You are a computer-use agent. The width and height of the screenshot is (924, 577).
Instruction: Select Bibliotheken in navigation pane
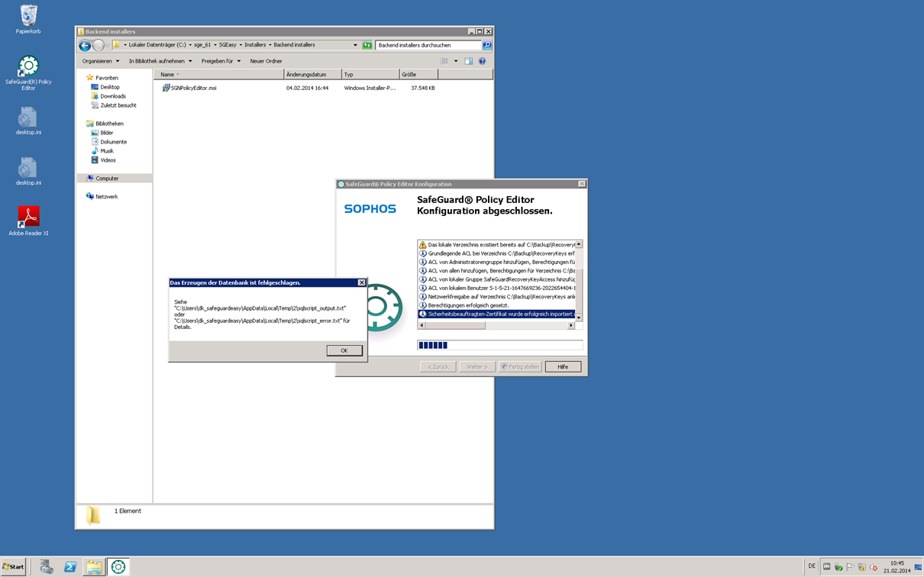109,124
